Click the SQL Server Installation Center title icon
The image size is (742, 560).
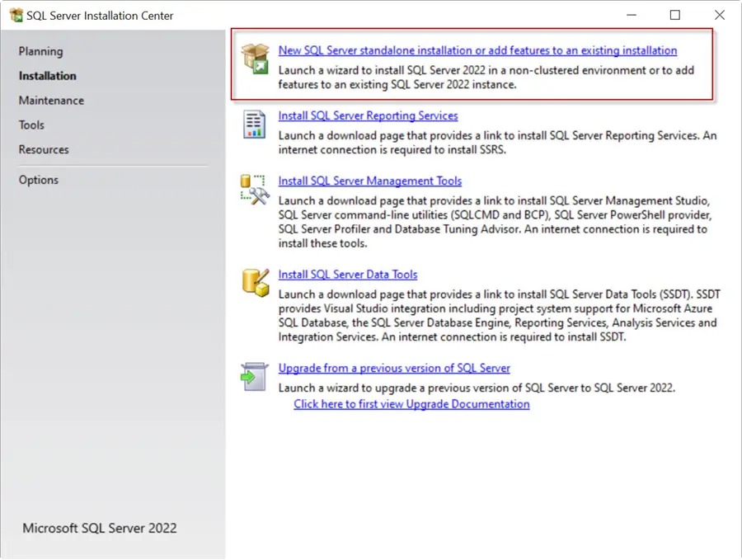tap(16, 15)
